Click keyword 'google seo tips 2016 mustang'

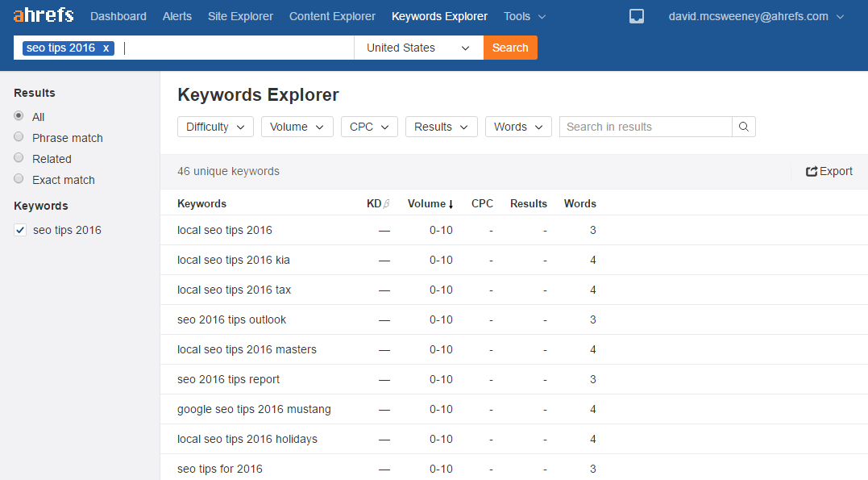(254, 410)
